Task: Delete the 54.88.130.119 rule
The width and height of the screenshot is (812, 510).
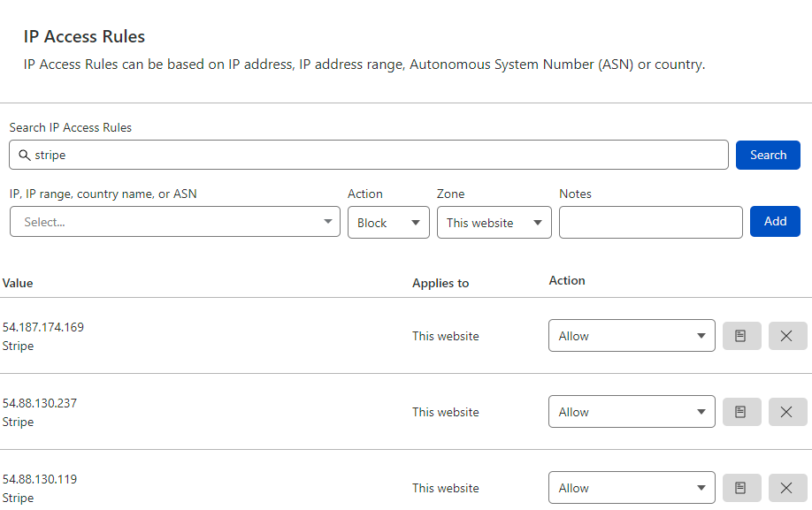Action: pyautogui.click(x=787, y=488)
